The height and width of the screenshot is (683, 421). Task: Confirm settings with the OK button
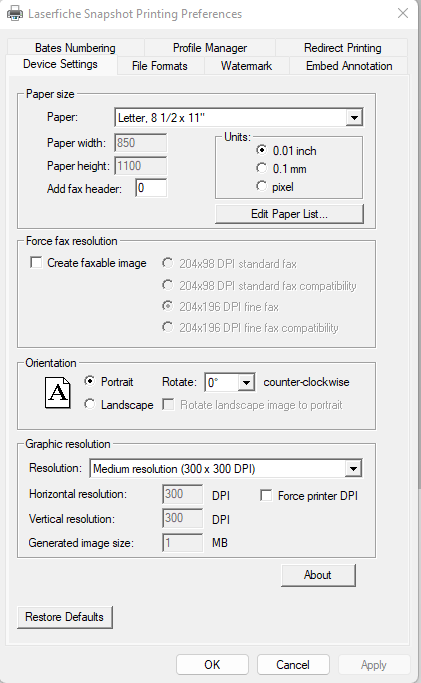click(212, 665)
